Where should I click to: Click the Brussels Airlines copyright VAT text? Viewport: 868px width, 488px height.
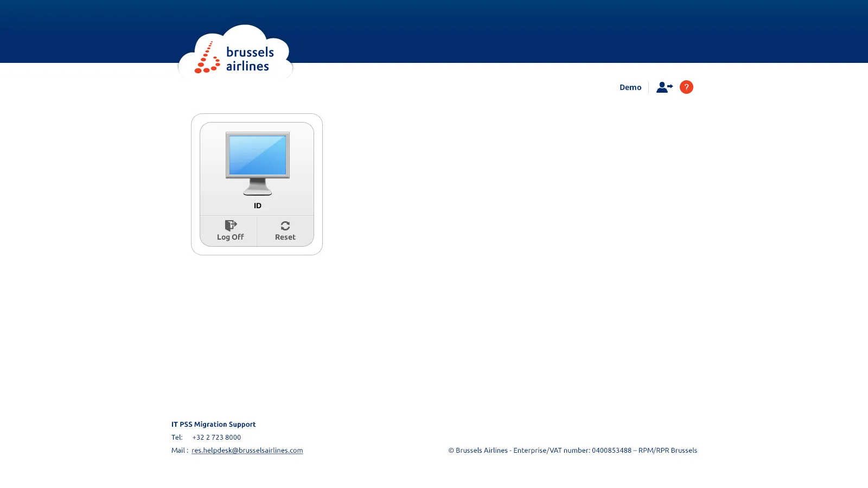point(572,450)
